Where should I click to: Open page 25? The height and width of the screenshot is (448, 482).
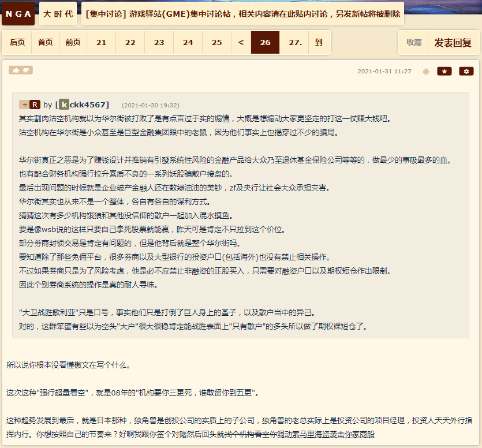(216, 42)
